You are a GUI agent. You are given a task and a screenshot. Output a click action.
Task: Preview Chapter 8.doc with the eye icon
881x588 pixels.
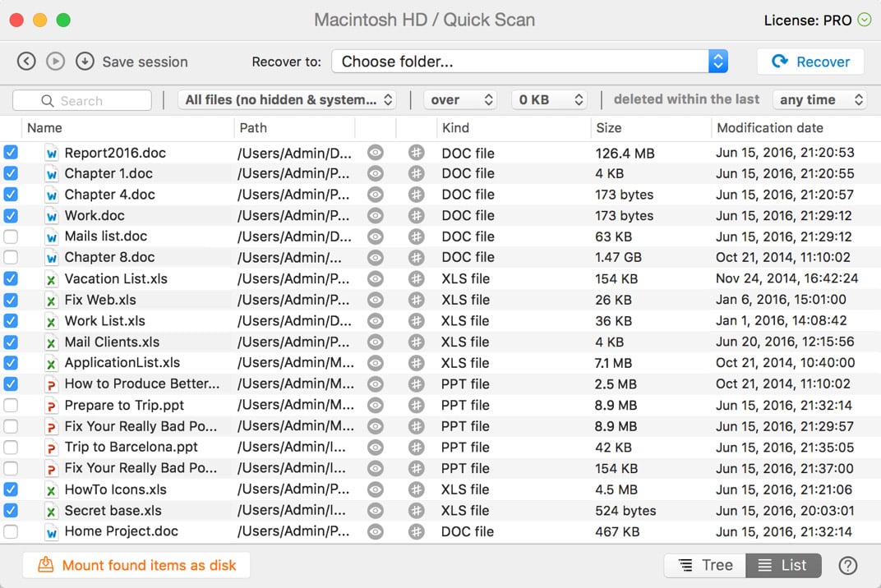[x=376, y=258]
